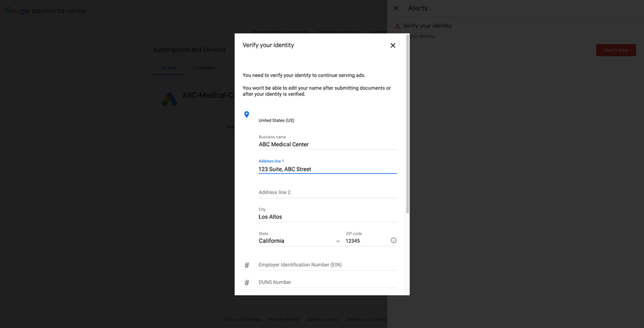Click the ABC-Medical-C subscription name
Viewport: 644px width, 328px height.
pos(208,95)
